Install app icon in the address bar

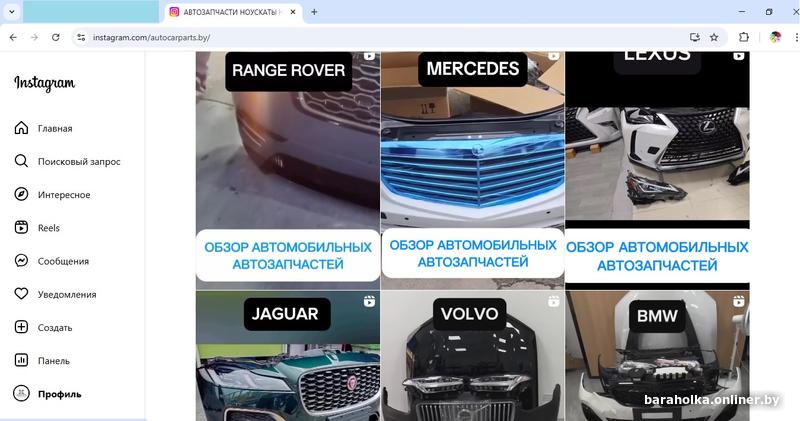[694, 37]
